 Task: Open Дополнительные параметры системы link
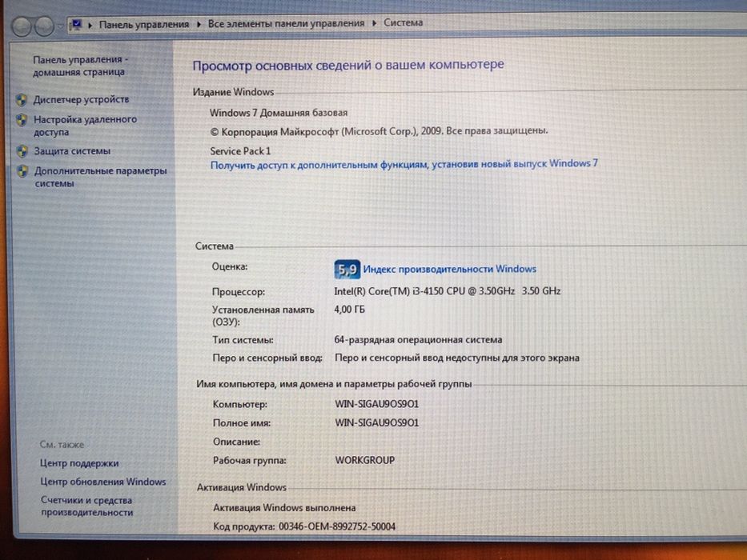pos(101,177)
